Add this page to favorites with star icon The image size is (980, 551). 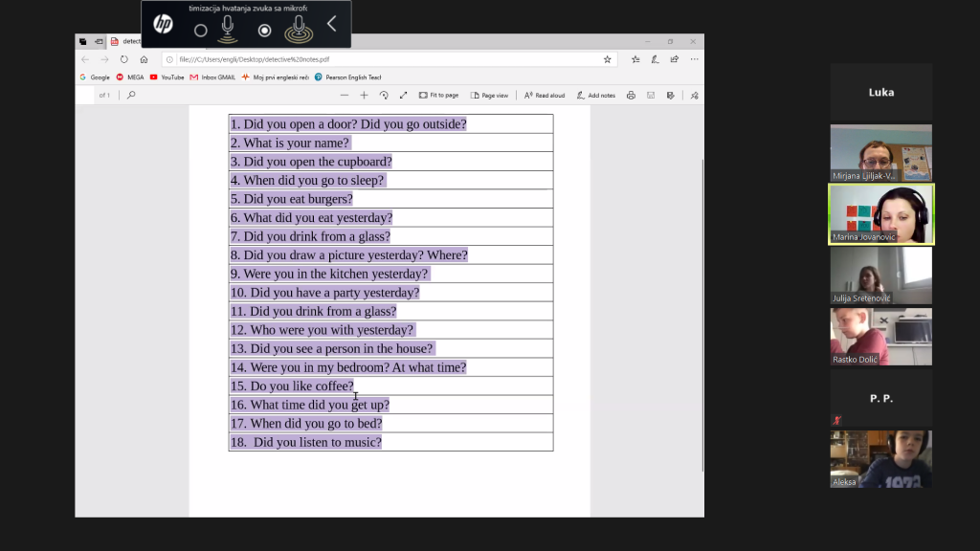click(607, 59)
